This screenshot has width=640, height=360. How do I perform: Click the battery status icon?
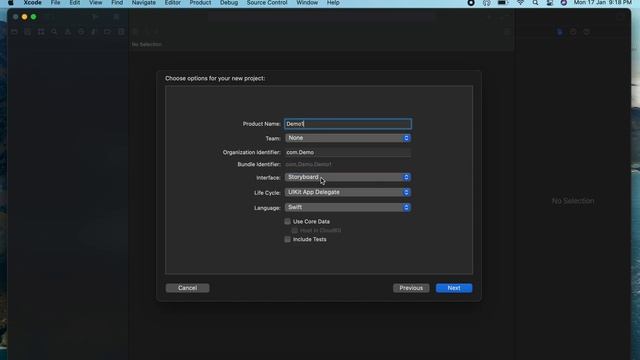(x=502, y=3)
